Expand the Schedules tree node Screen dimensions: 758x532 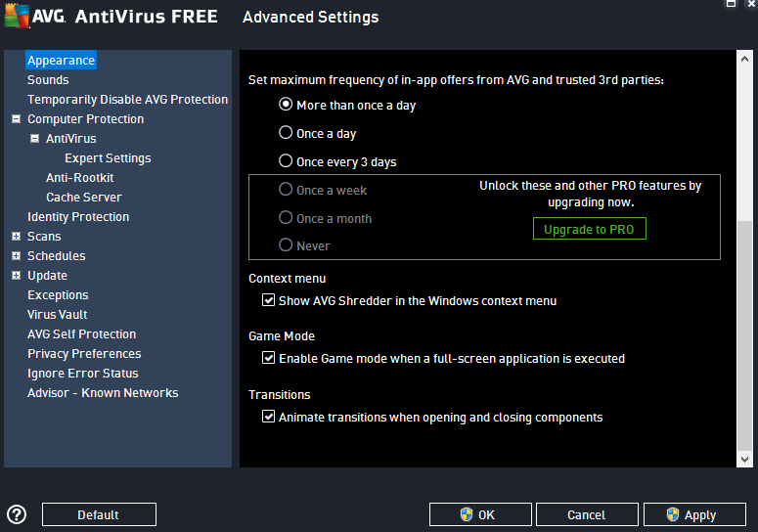pos(16,255)
